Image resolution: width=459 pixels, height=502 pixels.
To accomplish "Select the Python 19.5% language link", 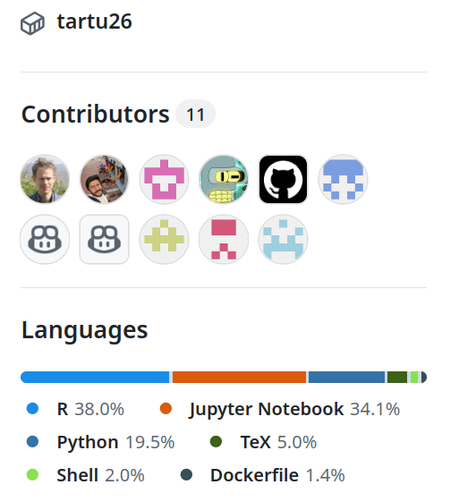I will coord(101,442).
